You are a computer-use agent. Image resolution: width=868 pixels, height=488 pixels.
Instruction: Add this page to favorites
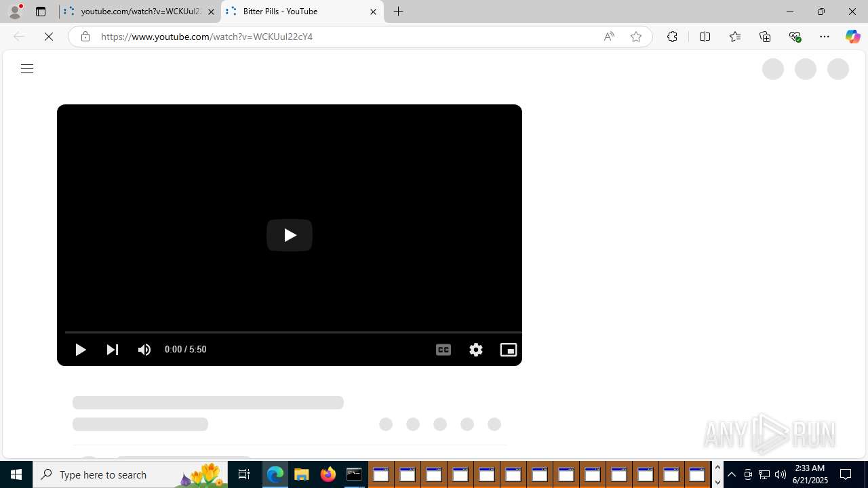[x=636, y=37]
